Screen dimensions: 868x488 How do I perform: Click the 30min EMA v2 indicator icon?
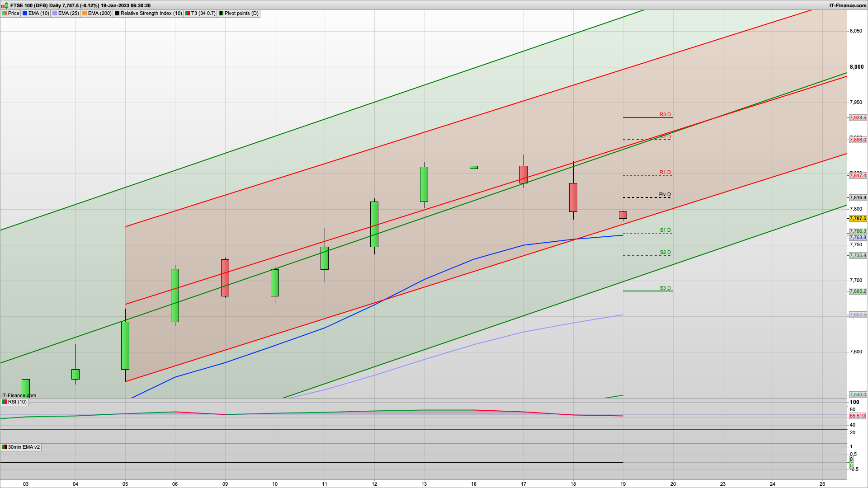click(5, 447)
